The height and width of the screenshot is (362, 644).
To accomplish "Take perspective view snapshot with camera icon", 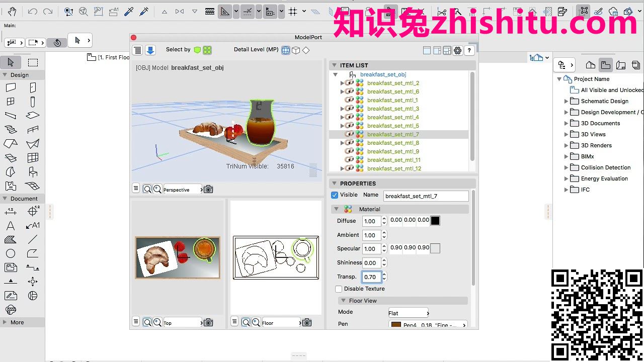I will click(208, 189).
